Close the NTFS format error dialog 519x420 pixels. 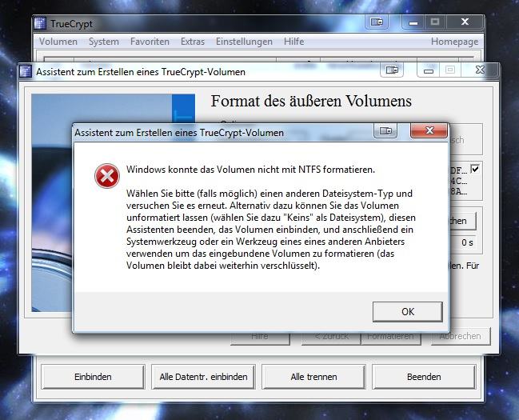[429, 130]
